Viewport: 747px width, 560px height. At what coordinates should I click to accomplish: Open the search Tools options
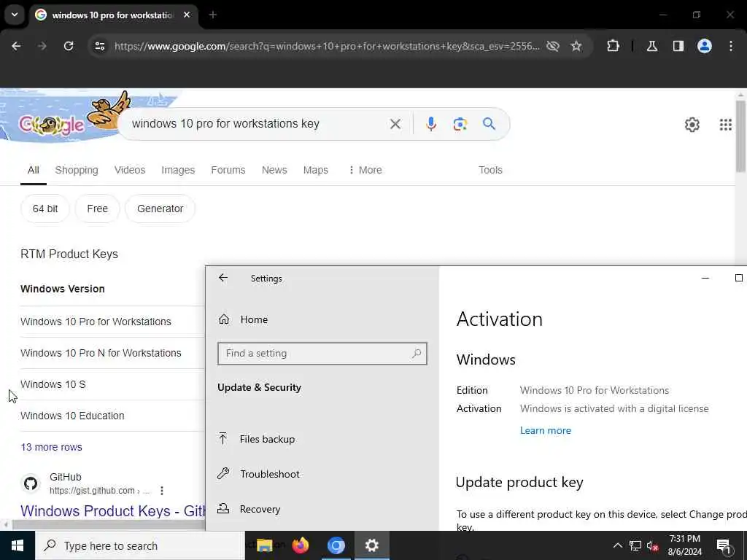pos(490,170)
